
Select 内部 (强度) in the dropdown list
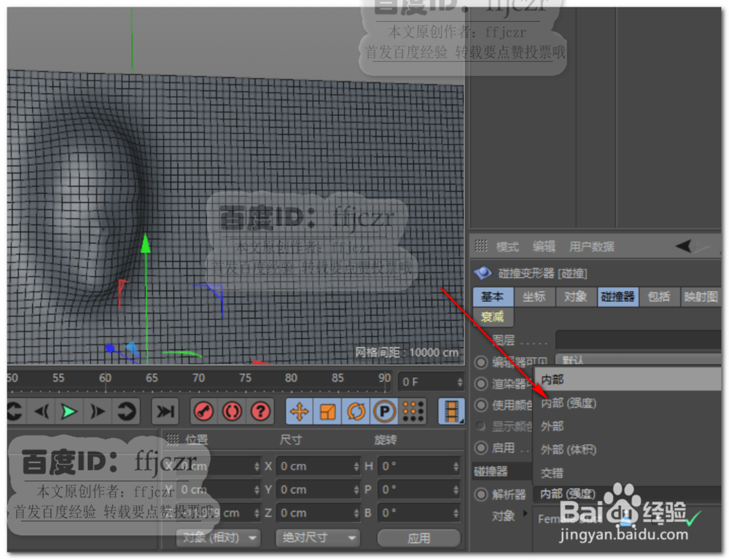click(x=628, y=402)
